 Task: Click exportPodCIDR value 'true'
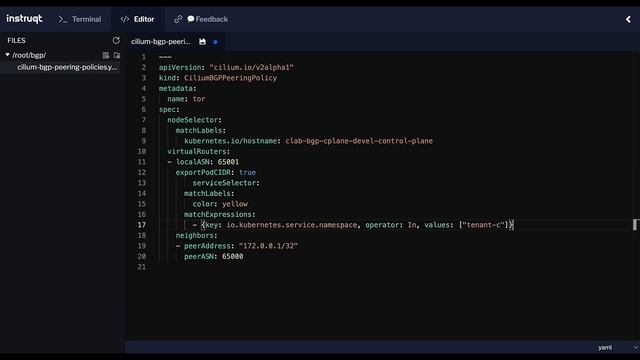pos(247,172)
